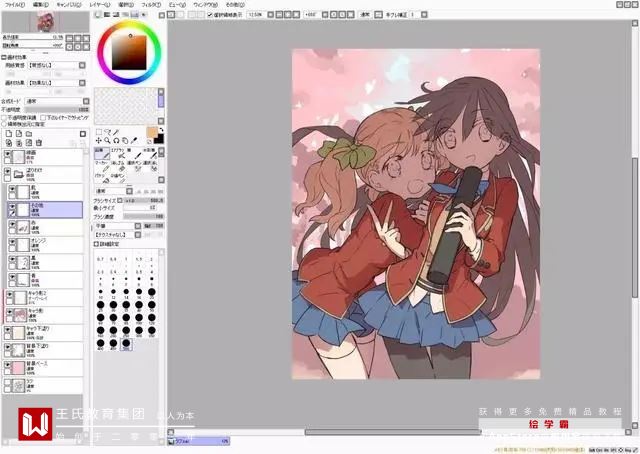Select the lasso selection tool
The width and height of the screenshot is (640, 454).
[107, 132]
